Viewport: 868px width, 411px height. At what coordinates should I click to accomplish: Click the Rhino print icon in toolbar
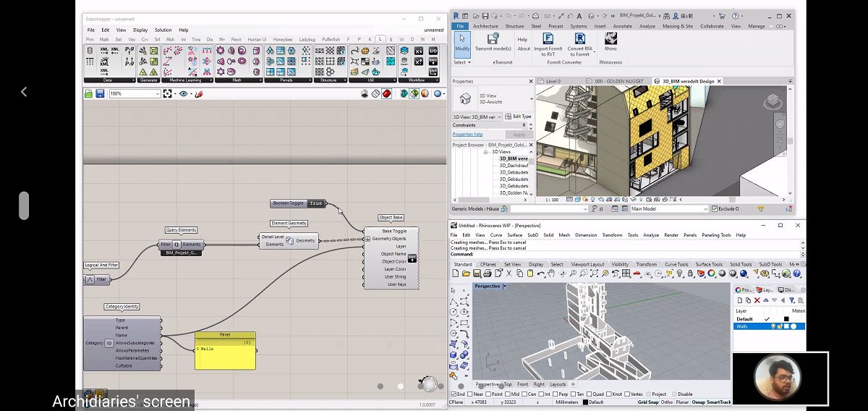point(487,274)
